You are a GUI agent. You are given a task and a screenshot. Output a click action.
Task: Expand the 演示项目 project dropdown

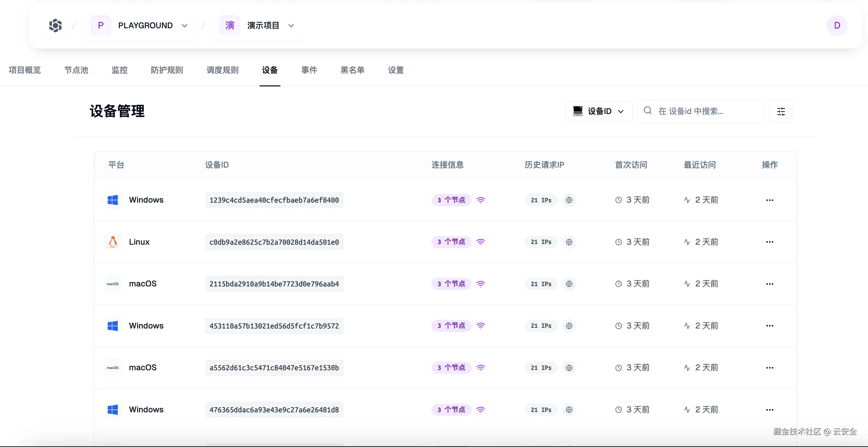(x=291, y=26)
